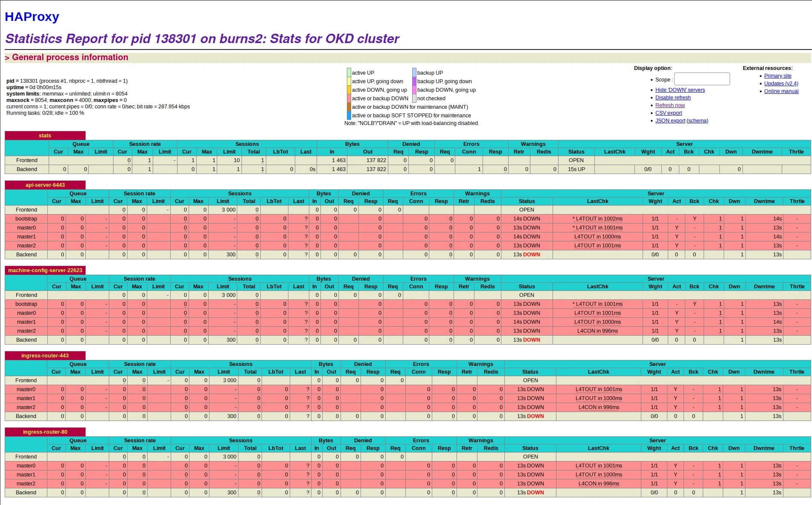Click master1 in api-server-6443 table
The image size is (812, 505).
26,237
